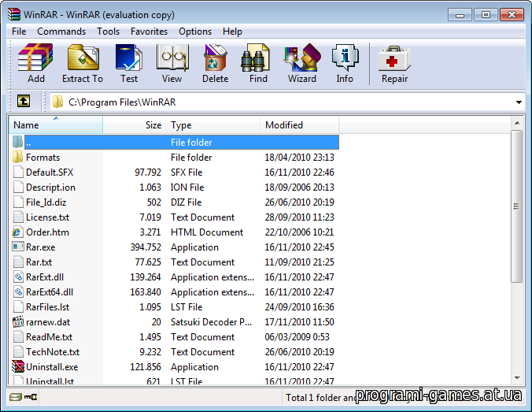Click the Delete toolbar icon
The height and width of the screenshot is (412, 532).
215,64
